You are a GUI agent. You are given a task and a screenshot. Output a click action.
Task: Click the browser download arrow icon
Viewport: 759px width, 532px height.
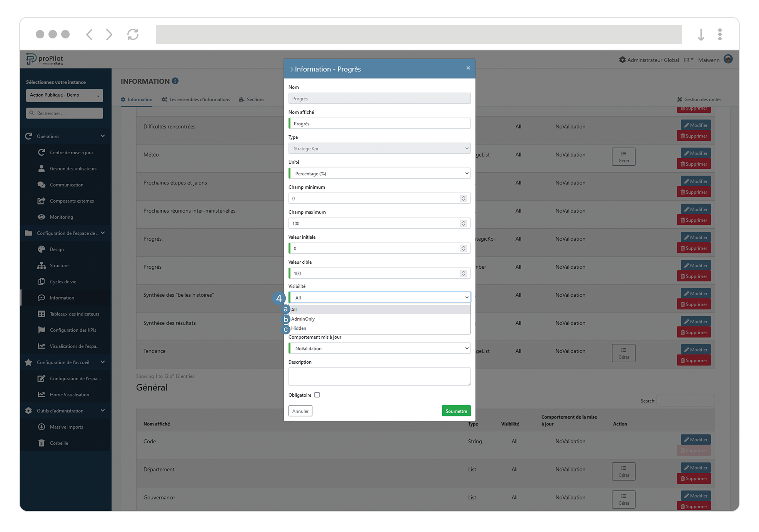(701, 35)
